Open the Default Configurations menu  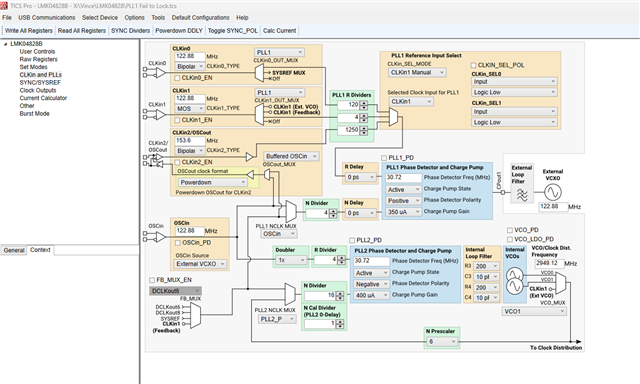click(200, 18)
